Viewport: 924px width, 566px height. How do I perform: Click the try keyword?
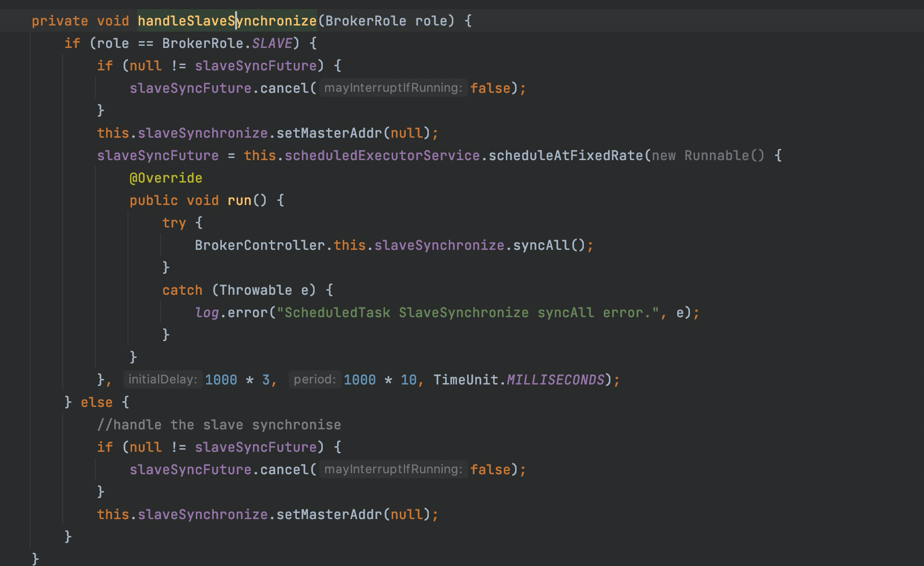coord(174,223)
